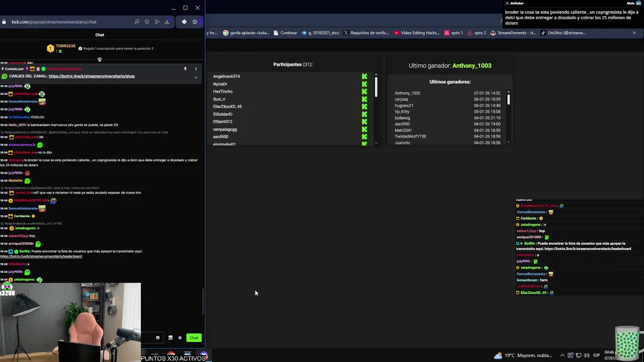Click Kick icon next to rempalagogg
The height and width of the screenshot is (362, 644).
(364, 129)
